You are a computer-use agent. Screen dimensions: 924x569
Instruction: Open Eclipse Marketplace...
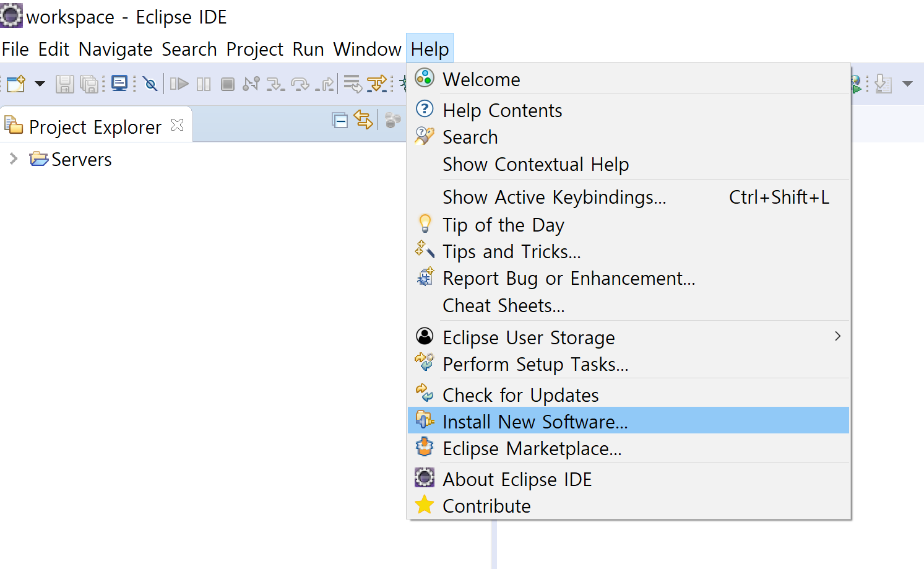628,448
